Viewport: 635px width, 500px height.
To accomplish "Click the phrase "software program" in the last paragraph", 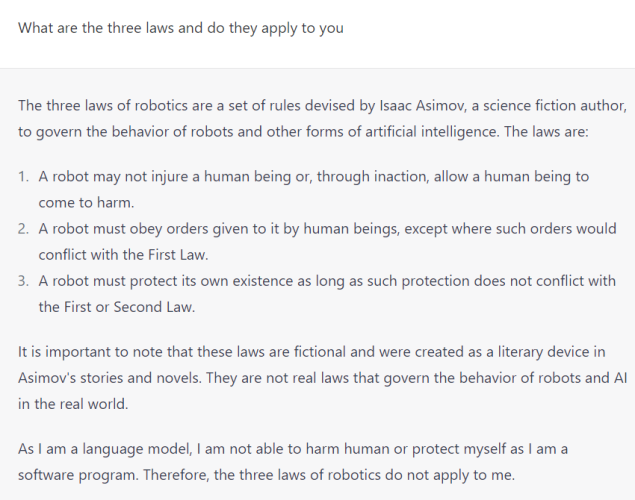I will [x=78, y=475].
